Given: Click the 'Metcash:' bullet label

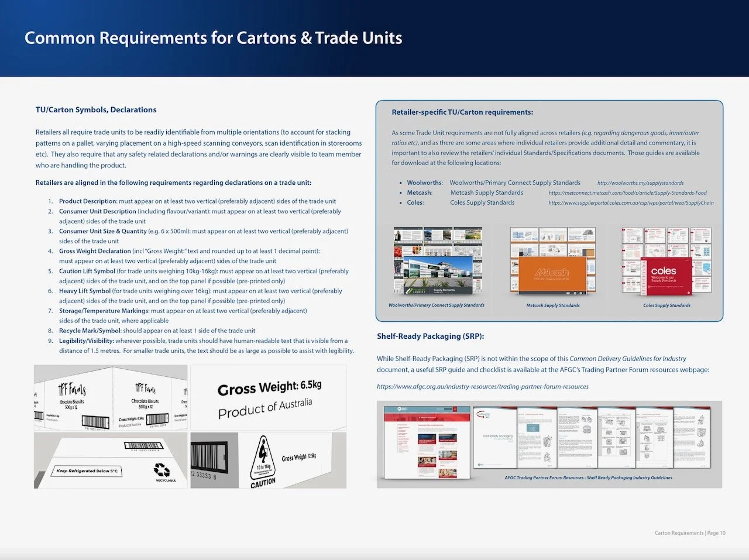Looking at the screenshot, I should tap(420, 193).
